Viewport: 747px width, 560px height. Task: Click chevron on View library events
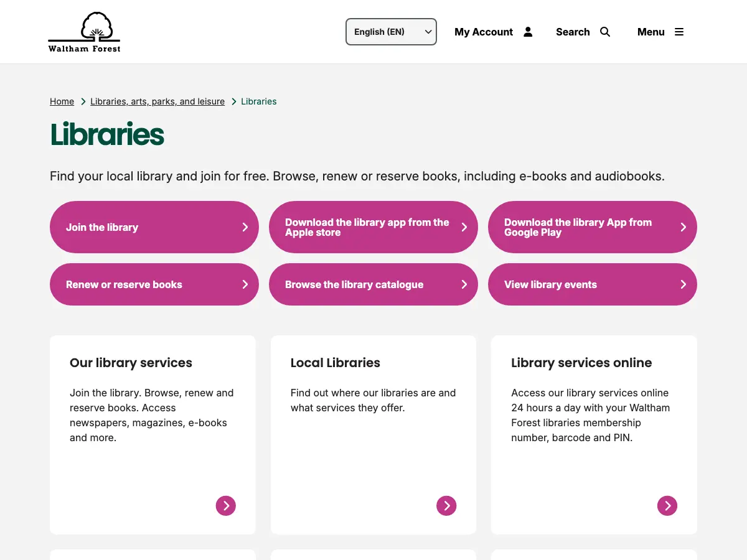684,284
